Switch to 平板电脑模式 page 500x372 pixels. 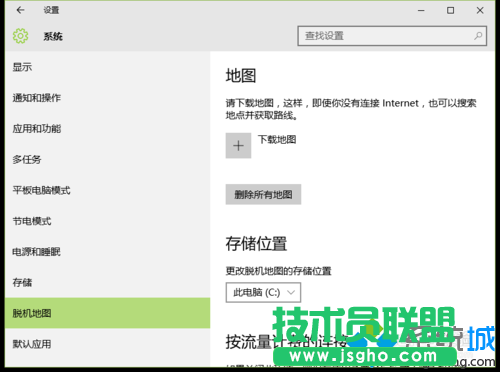107,190
